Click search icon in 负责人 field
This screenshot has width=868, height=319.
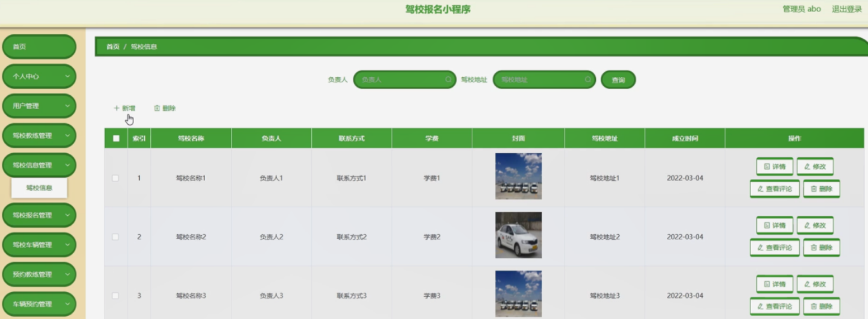[448, 80]
